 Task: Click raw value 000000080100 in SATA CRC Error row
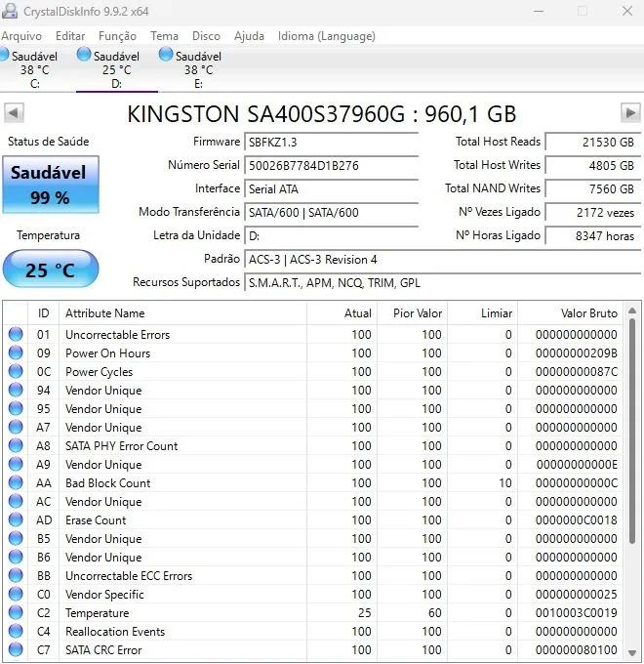[577, 650]
